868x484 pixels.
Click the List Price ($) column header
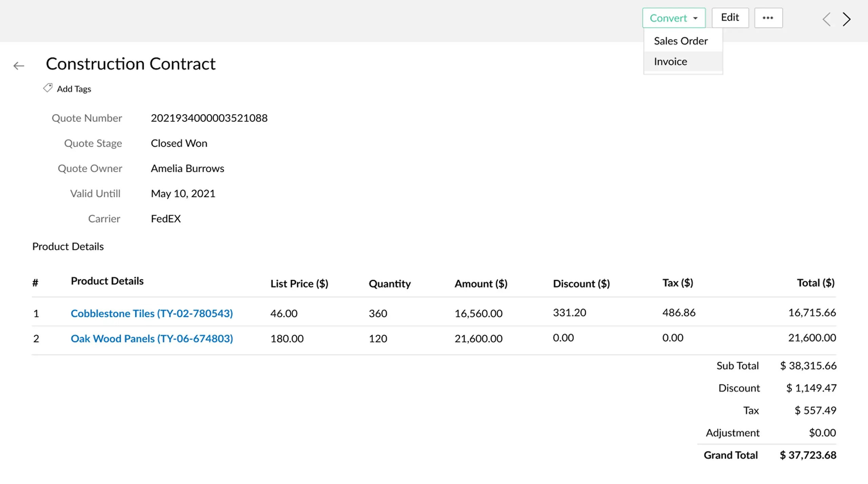299,283
